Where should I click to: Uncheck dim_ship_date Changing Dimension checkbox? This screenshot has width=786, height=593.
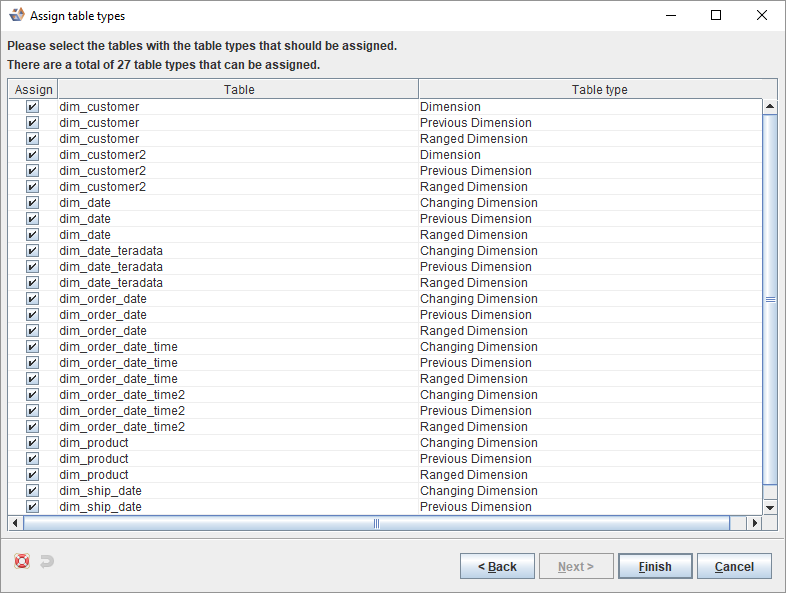click(32, 491)
